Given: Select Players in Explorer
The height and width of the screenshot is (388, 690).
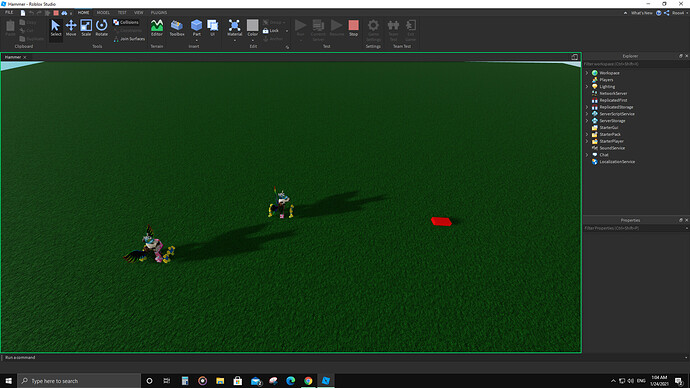Looking at the screenshot, I should click(x=606, y=80).
